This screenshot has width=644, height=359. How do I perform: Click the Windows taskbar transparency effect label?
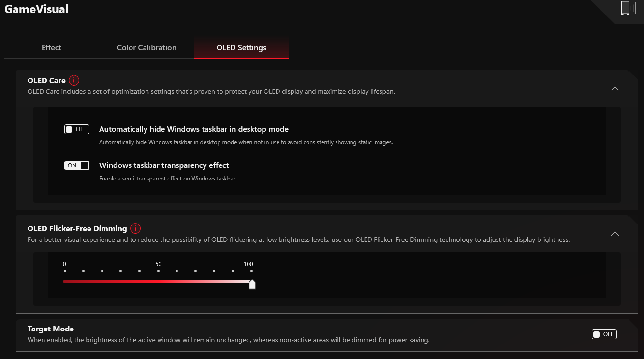[164, 165]
